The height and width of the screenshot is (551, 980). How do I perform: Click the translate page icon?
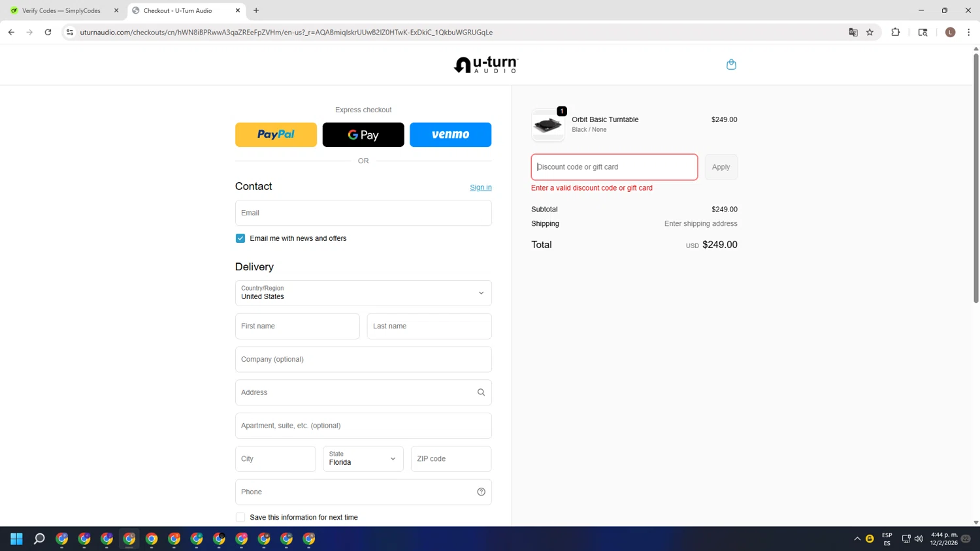pyautogui.click(x=853, y=32)
